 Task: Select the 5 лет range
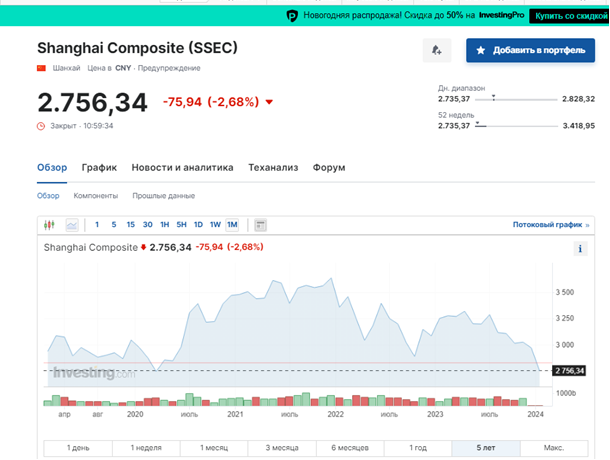pyautogui.click(x=486, y=448)
